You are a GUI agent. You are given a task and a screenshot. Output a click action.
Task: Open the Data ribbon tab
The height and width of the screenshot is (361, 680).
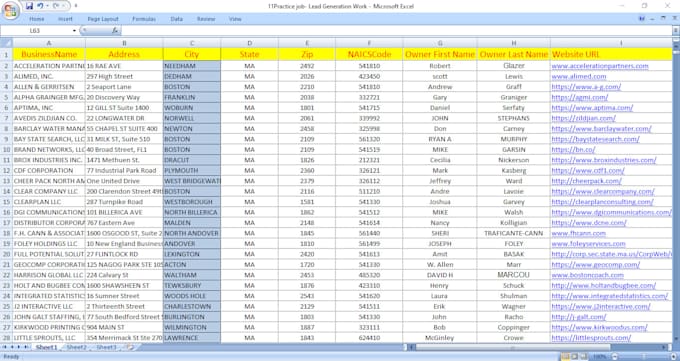pyautogui.click(x=177, y=19)
